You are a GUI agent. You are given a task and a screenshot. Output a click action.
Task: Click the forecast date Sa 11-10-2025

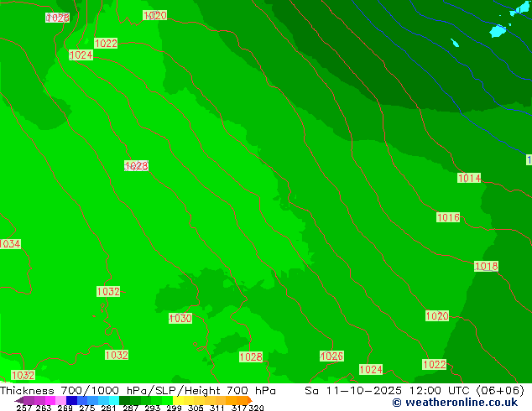(x=353, y=390)
